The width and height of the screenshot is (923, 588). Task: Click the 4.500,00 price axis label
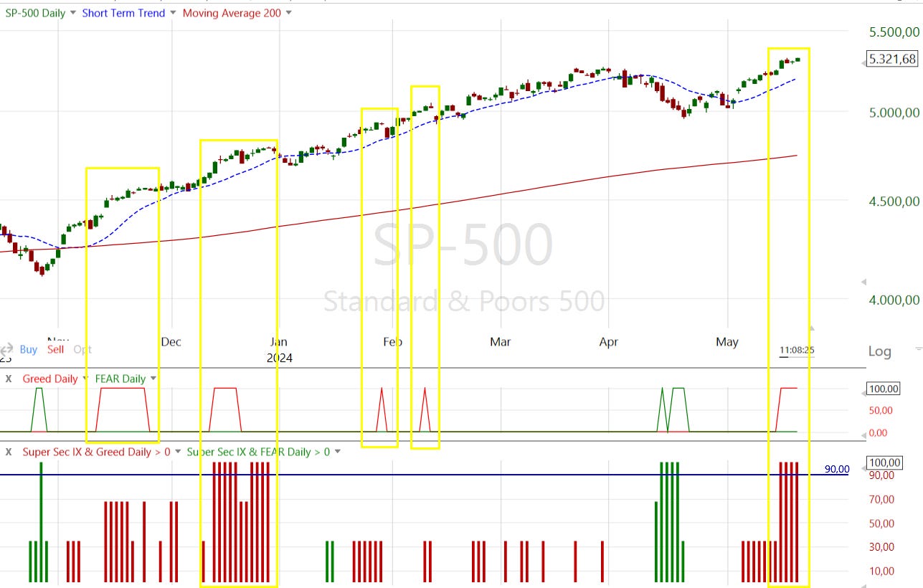[894, 201]
